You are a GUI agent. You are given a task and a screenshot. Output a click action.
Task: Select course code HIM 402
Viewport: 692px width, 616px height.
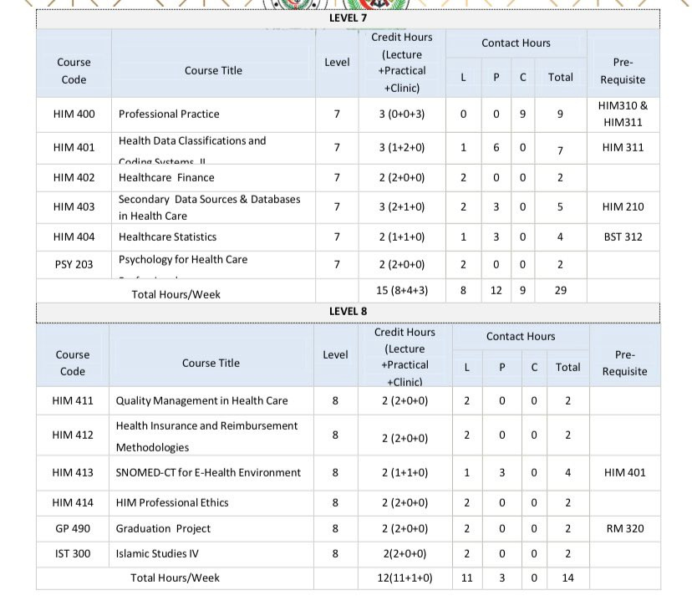[x=74, y=178]
